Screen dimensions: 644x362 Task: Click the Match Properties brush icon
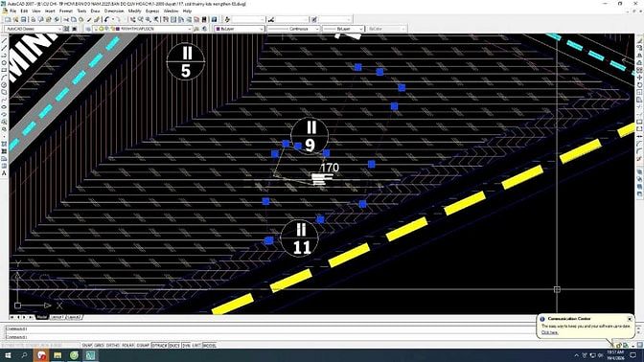97,20
